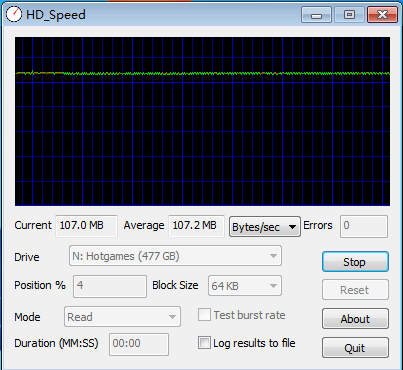Open the Bytes/sec units dropdown
Screen dimensions: 403x370
click(x=265, y=227)
